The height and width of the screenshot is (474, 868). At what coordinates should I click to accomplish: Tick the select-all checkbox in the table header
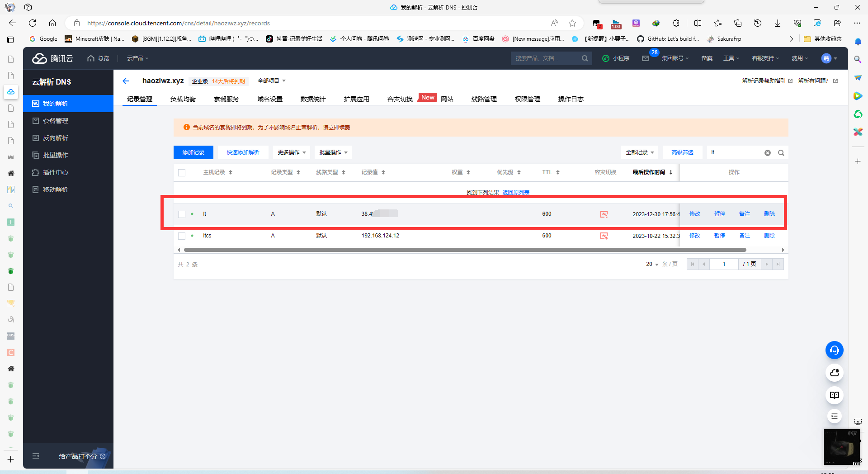182,173
